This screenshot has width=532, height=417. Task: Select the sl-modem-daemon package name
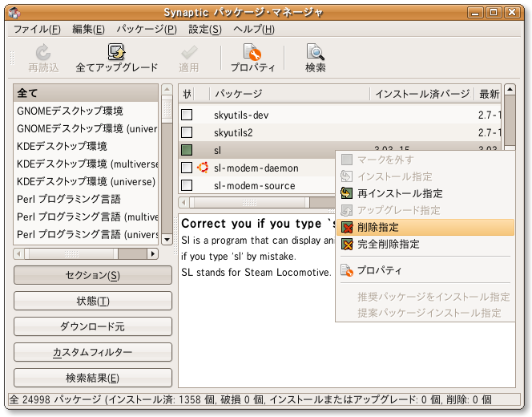[x=256, y=168]
